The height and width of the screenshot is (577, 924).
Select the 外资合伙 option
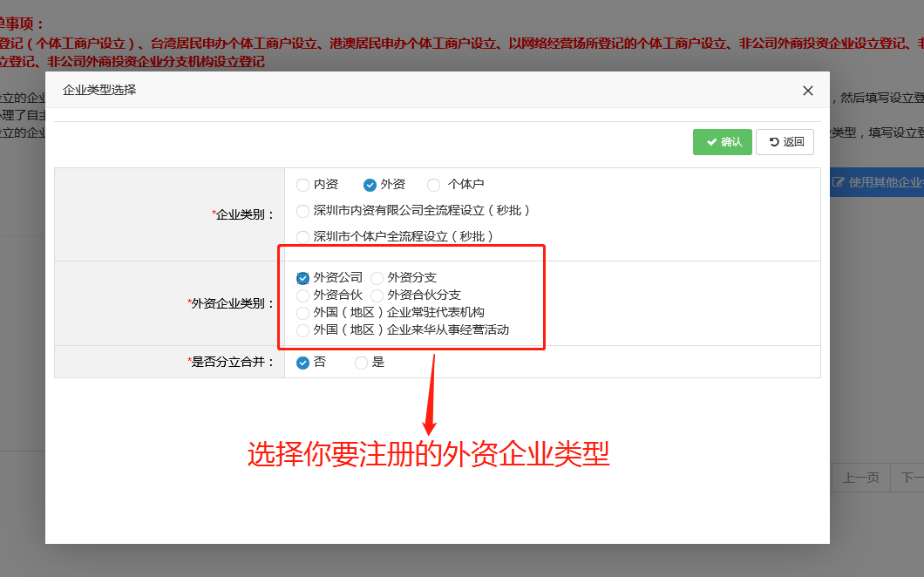coord(303,295)
